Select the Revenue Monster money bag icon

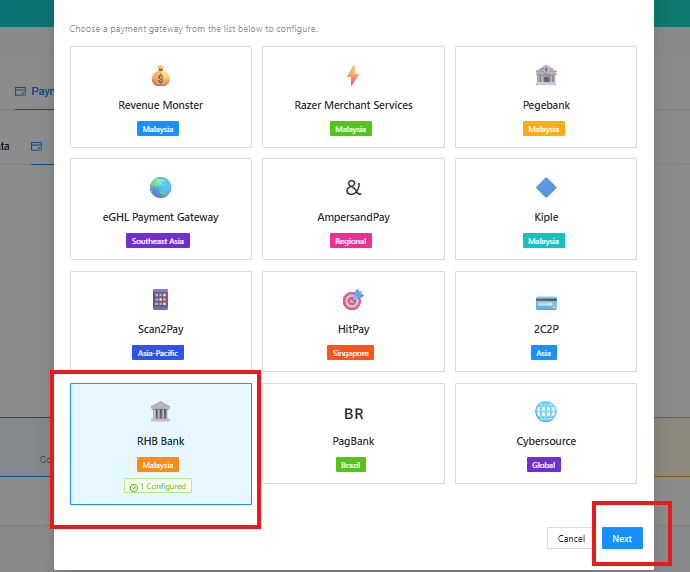161,76
